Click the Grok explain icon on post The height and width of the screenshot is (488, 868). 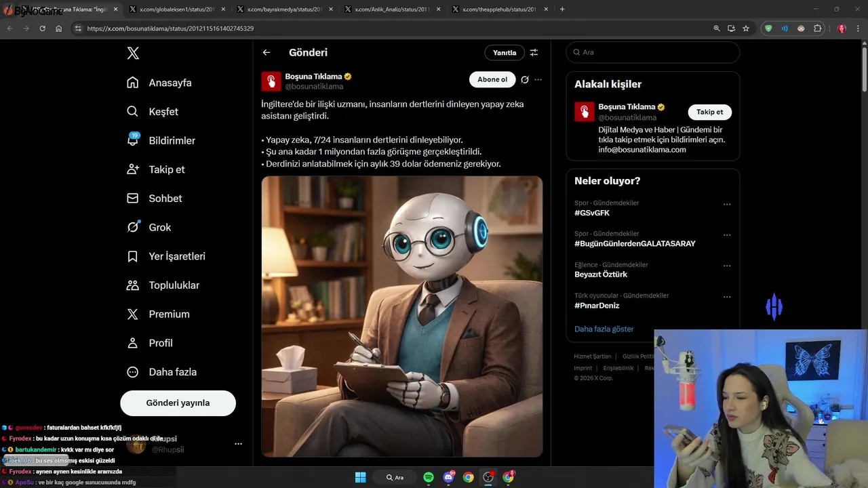click(x=524, y=79)
